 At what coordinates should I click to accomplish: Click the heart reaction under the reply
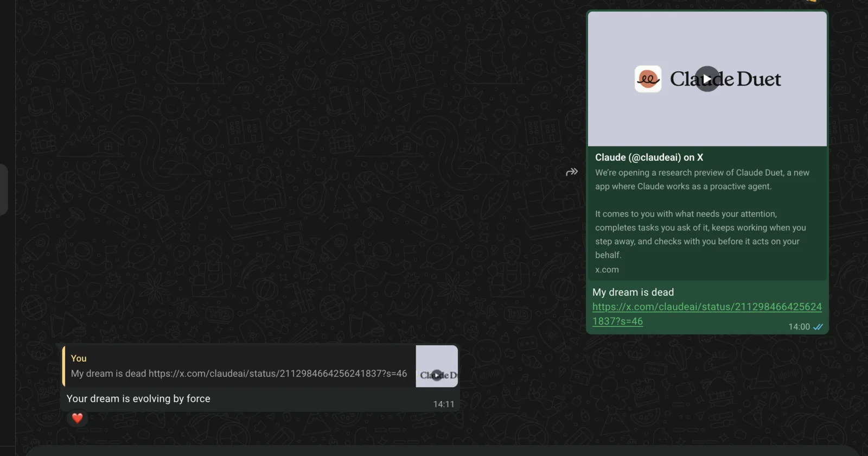[x=77, y=418]
